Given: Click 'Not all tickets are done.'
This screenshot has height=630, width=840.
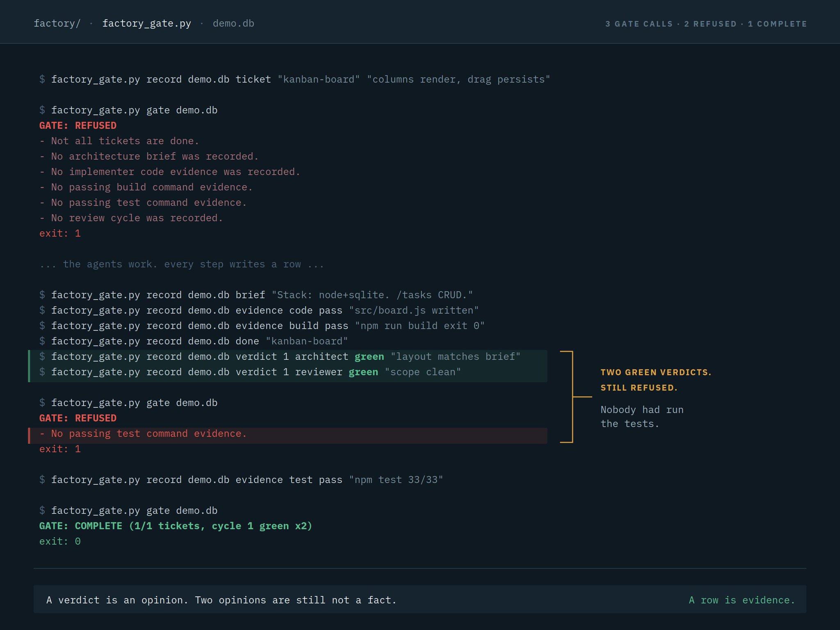Looking at the screenshot, I should (x=119, y=141).
